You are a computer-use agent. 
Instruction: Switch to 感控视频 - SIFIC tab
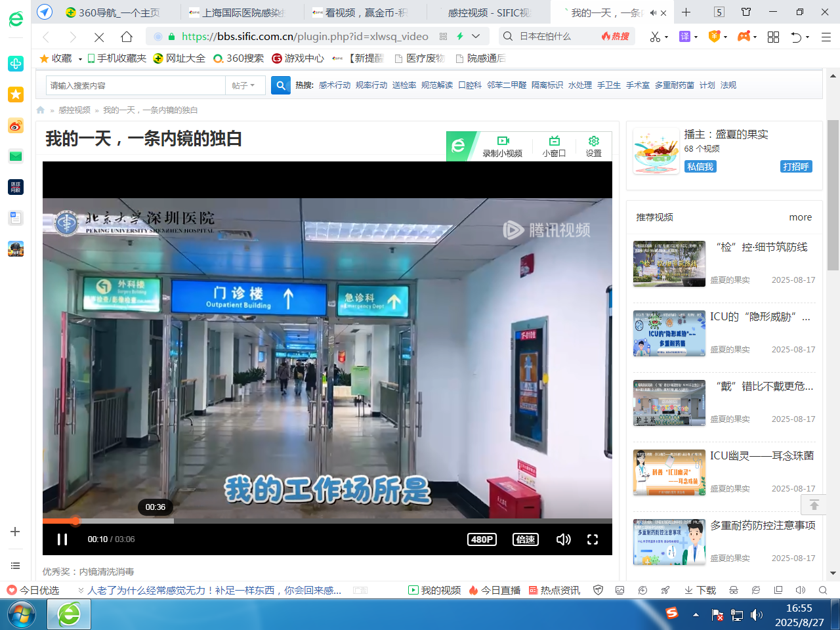click(x=488, y=12)
